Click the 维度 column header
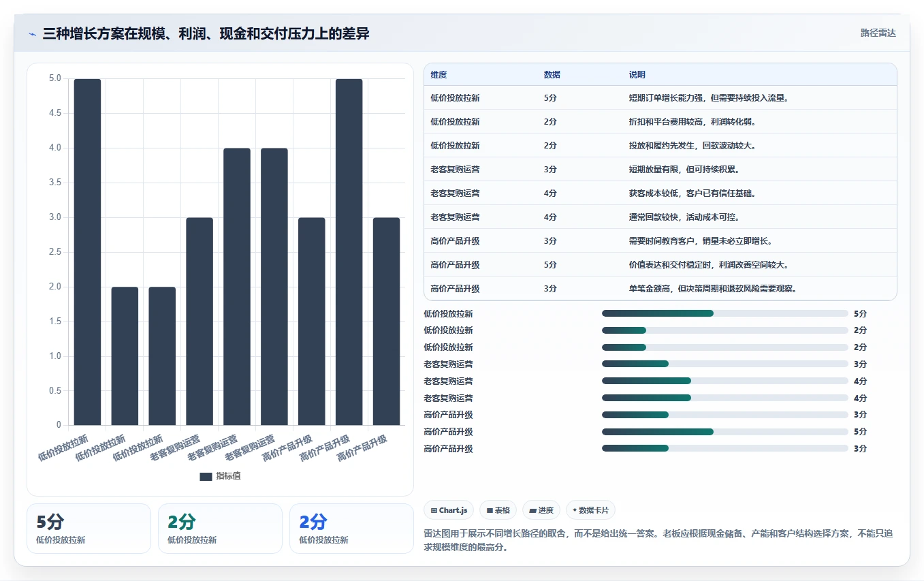 click(439, 75)
